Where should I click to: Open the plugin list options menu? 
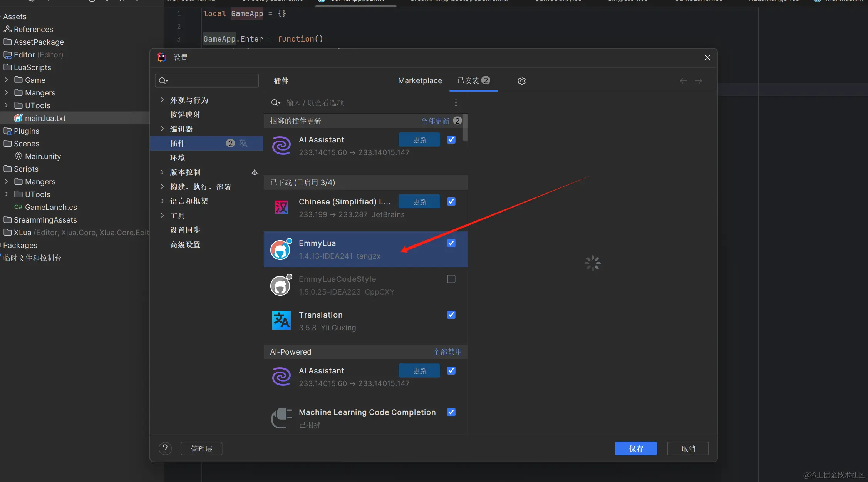456,103
